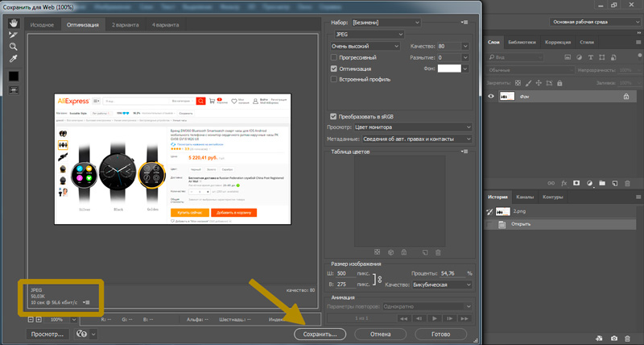The image size is (644, 345).
Task: Open the Метаданные dropdown list
Action: click(414, 139)
